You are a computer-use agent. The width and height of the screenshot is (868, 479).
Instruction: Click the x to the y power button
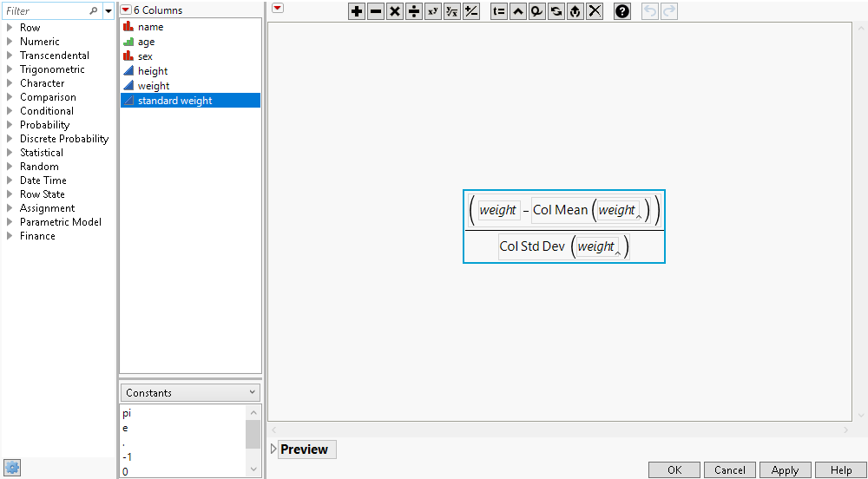click(433, 11)
